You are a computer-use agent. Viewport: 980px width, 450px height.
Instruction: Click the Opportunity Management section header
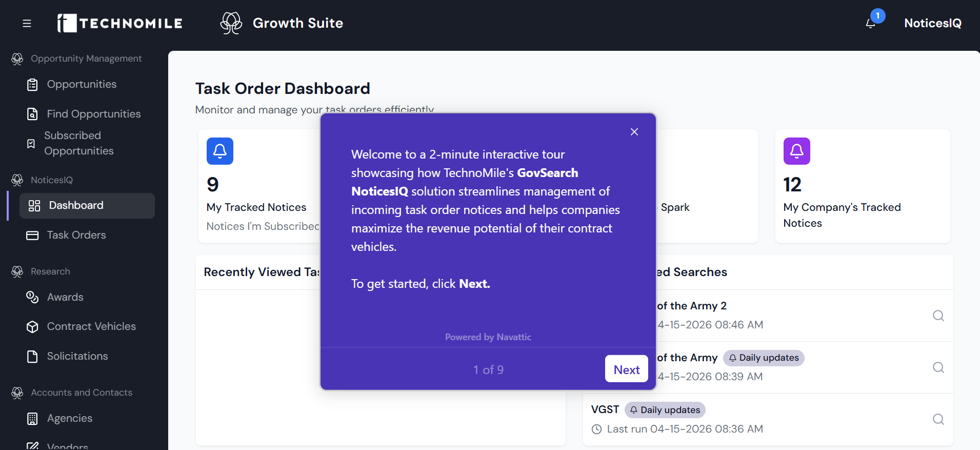(x=86, y=58)
